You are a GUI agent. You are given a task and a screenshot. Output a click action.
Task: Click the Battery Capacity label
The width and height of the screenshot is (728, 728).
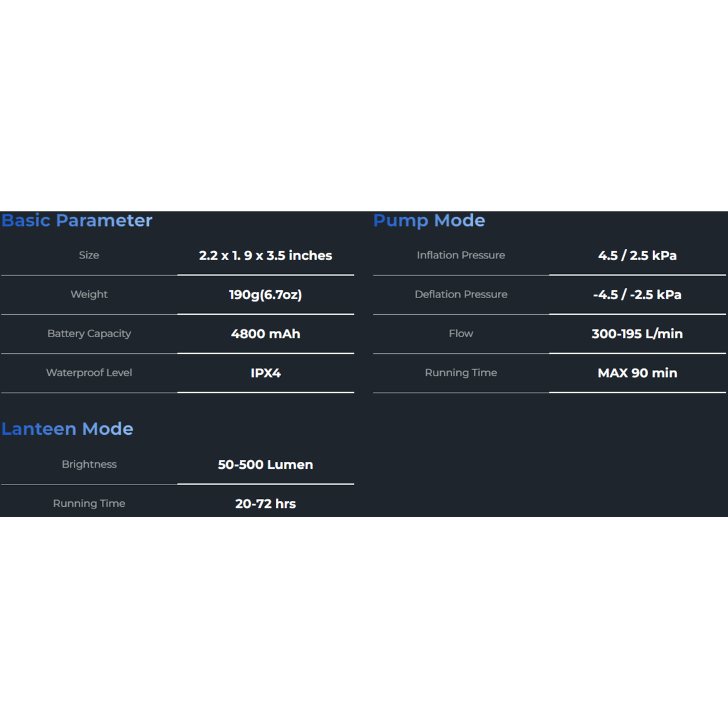point(89,333)
